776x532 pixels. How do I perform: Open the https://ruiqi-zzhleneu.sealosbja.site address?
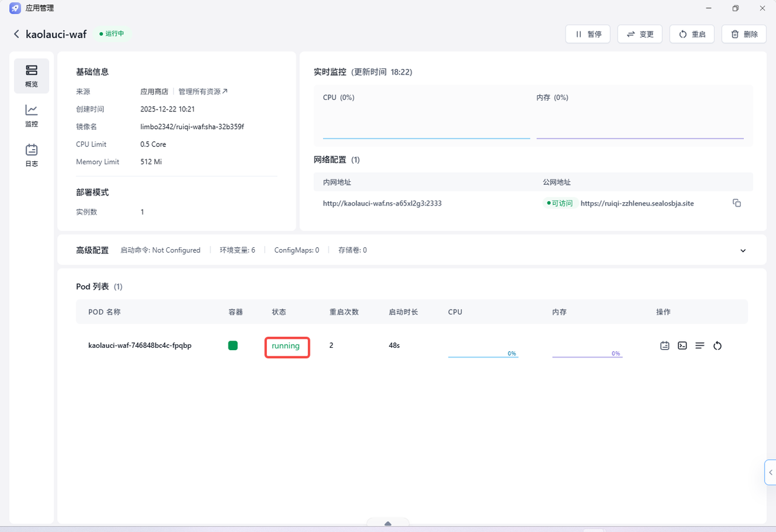click(x=637, y=204)
